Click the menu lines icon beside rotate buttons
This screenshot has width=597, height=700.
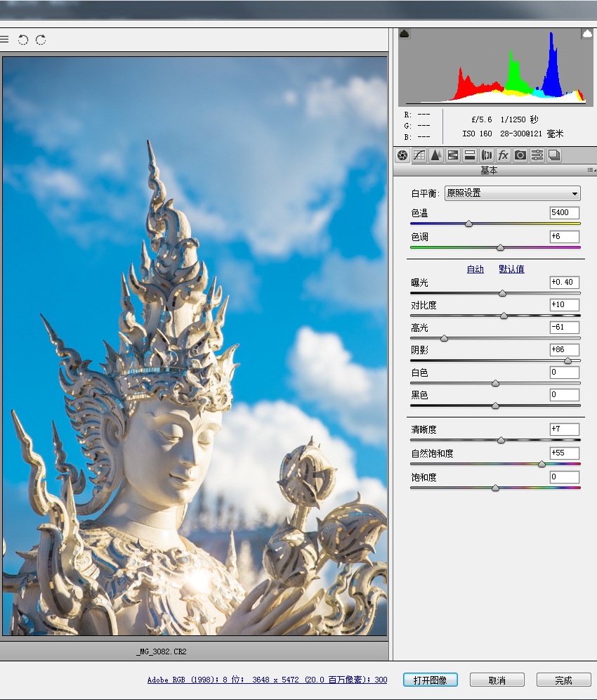(4, 39)
